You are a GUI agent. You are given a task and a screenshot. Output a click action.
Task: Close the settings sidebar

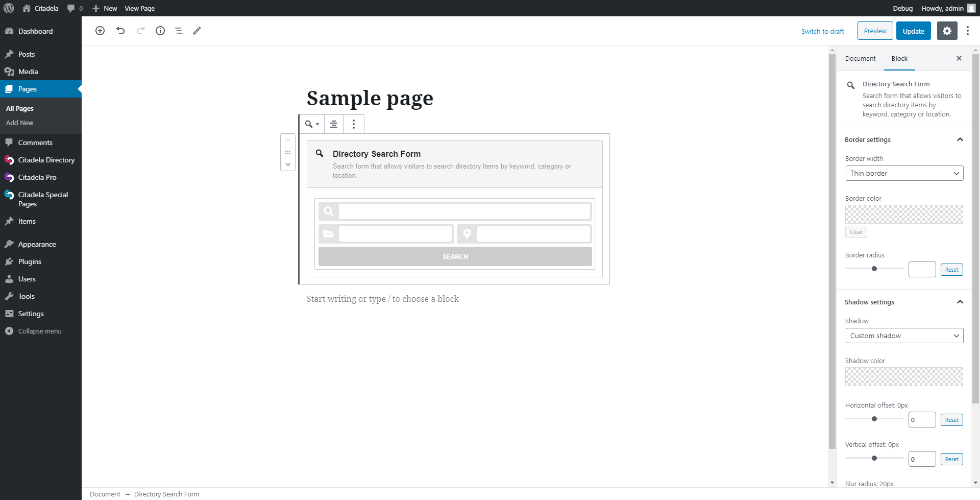(x=959, y=58)
